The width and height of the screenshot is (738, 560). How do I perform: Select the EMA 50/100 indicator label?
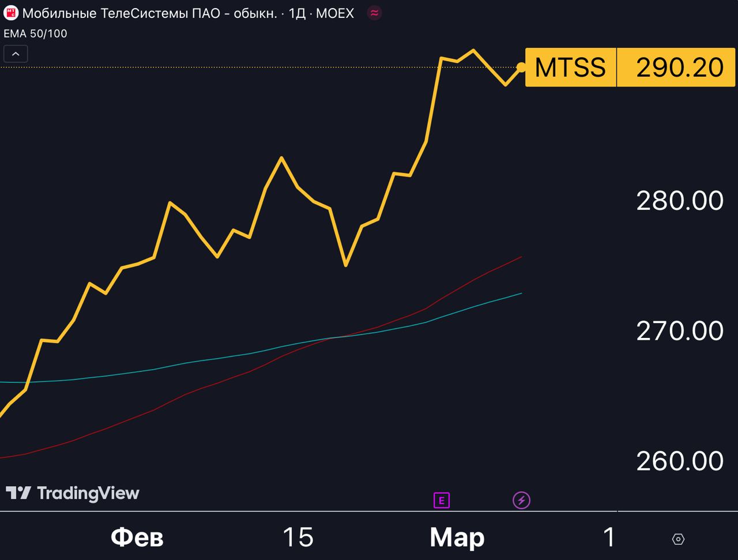point(35,33)
